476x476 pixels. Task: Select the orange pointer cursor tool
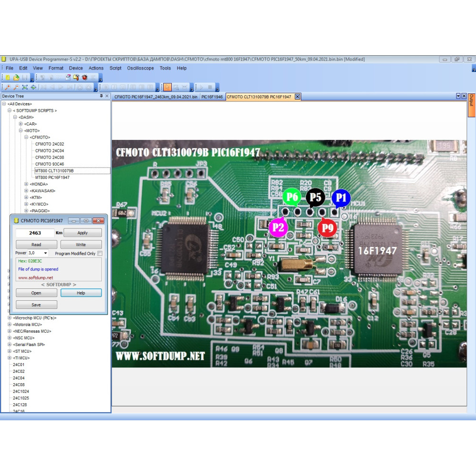(167, 88)
